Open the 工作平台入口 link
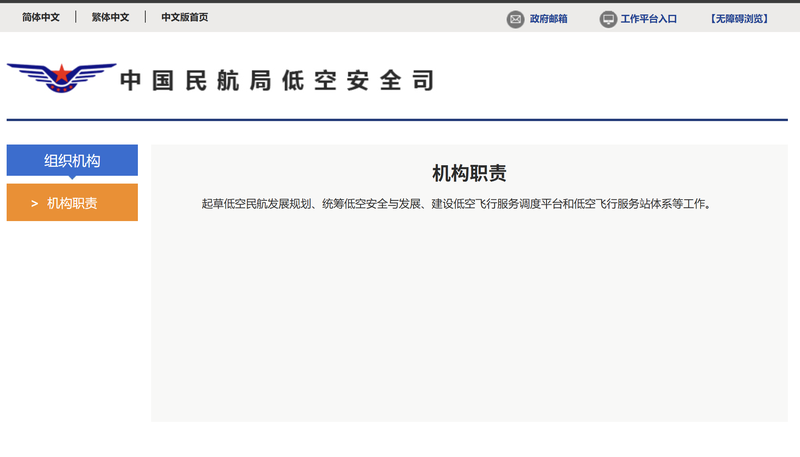The width and height of the screenshot is (800, 457). pyautogui.click(x=648, y=19)
